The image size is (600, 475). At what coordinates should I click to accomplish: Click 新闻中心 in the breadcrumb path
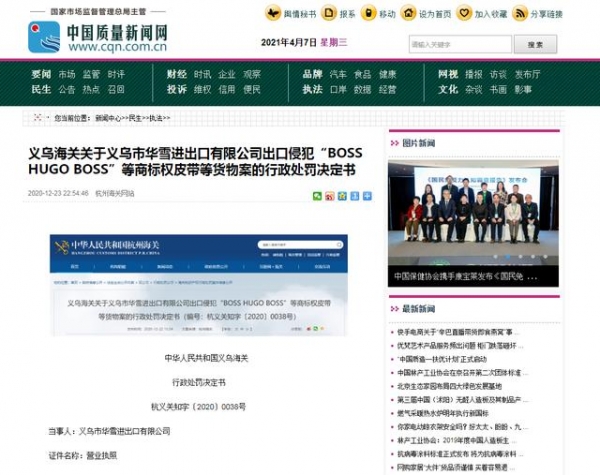(108, 118)
